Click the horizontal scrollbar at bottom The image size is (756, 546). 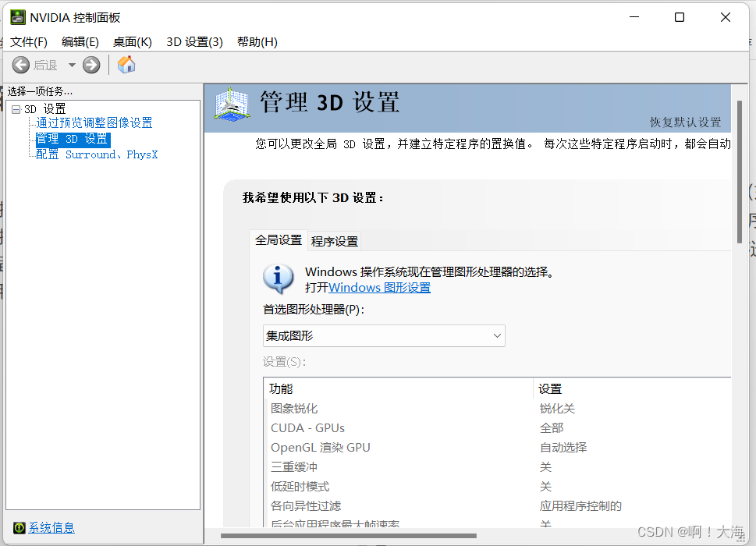pos(349,535)
